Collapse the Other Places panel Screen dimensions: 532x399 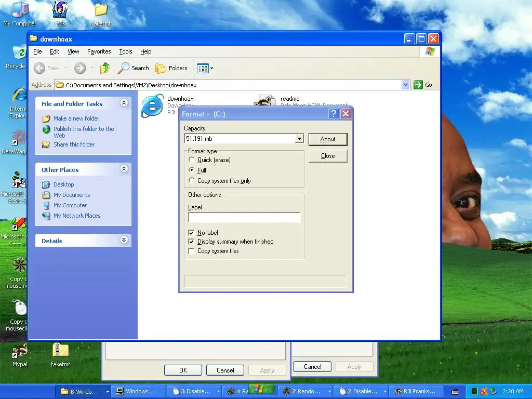point(124,169)
